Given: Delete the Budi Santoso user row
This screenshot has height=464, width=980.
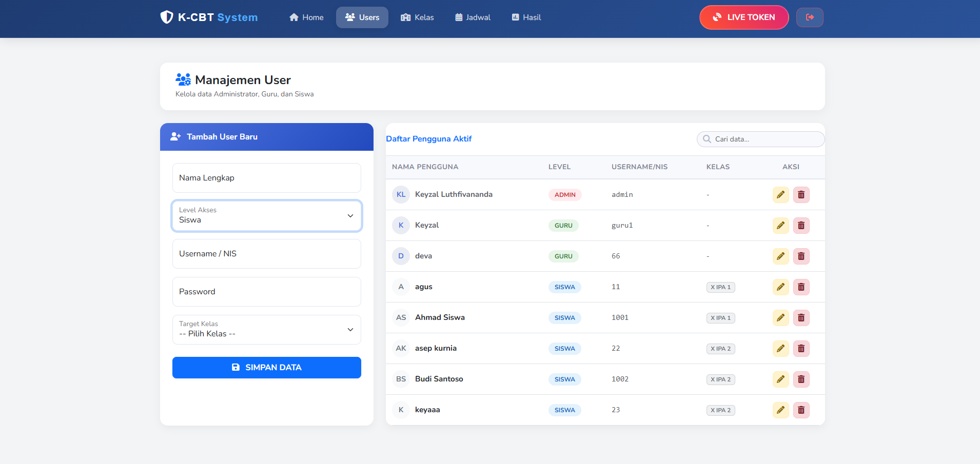Looking at the screenshot, I should pyautogui.click(x=801, y=379).
